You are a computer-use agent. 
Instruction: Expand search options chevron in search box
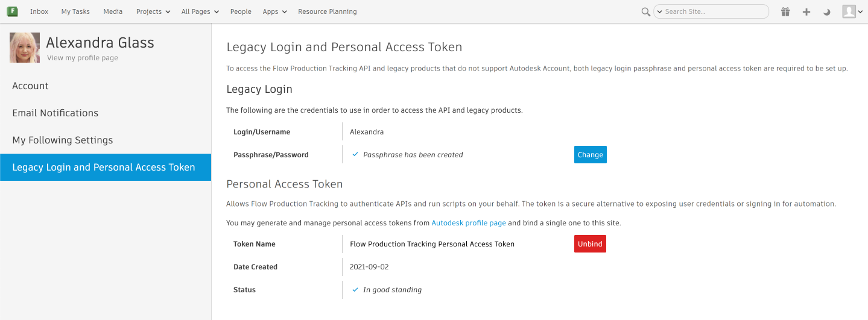click(x=659, y=11)
